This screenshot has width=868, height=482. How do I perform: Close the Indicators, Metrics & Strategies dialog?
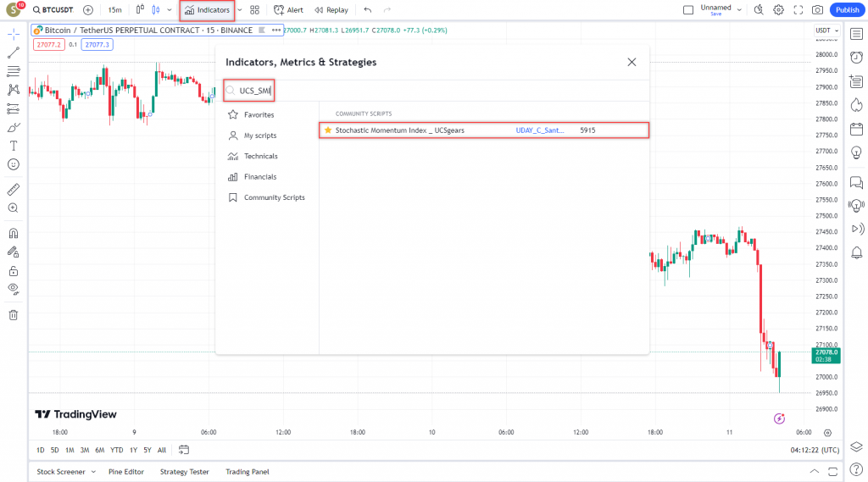[632, 62]
